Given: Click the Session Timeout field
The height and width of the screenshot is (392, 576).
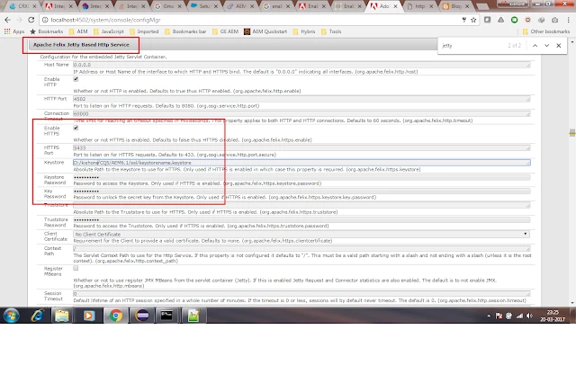Looking at the screenshot, I should [x=301, y=294].
